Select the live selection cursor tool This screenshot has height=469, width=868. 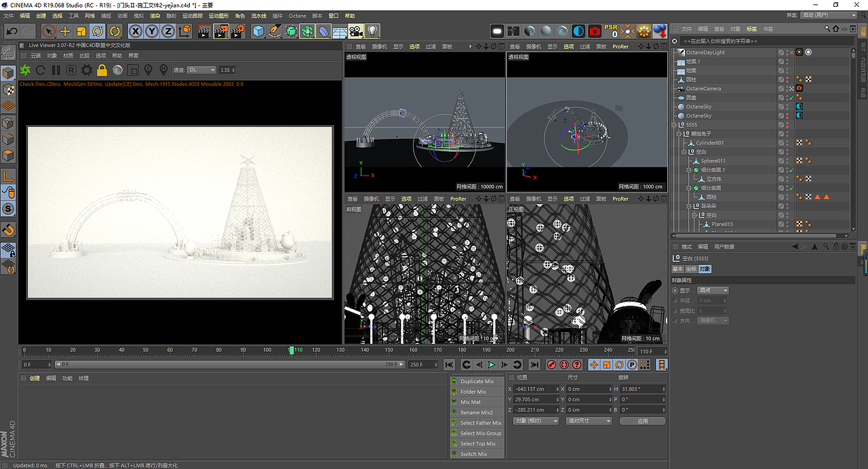49,31
